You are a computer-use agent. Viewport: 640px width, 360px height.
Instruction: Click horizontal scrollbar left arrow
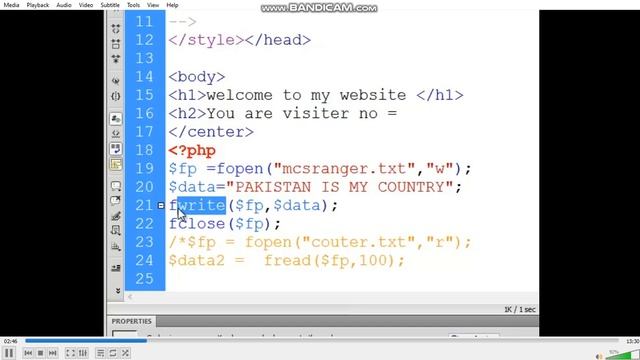(130, 297)
